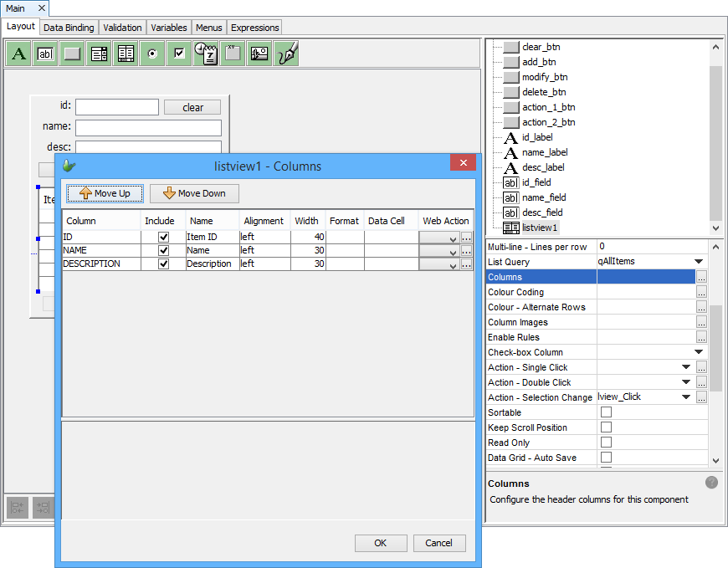Image resolution: width=728 pixels, height=568 pixels.
Task: Select the radio button component tool
Action: 152,54
